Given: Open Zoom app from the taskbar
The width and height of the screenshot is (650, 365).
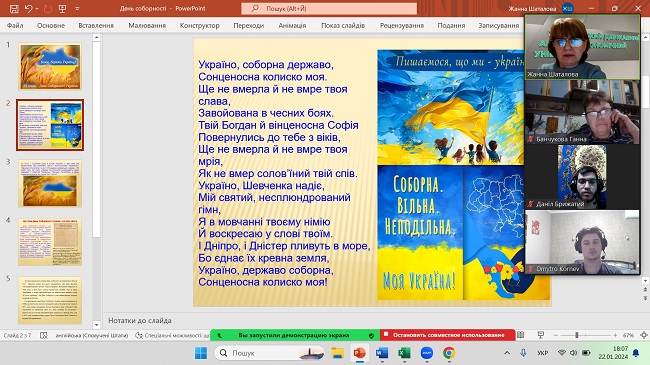Looking at the screenshot, I should [x=427, y=353].
